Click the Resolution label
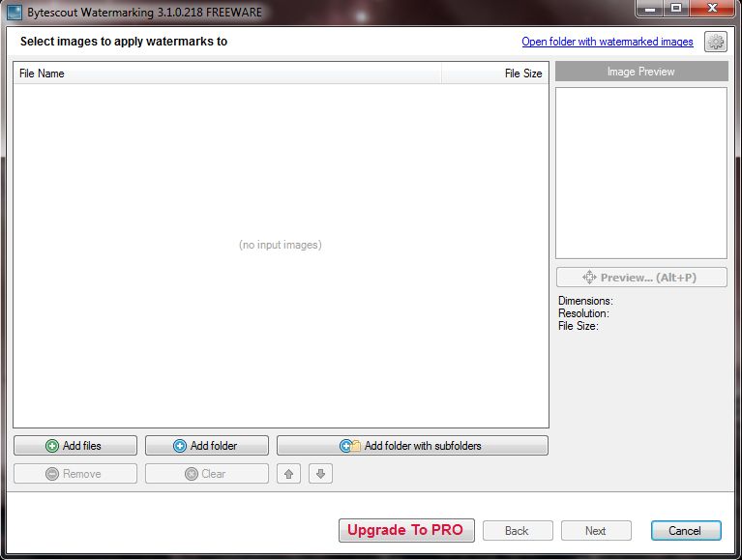 [x=583, y=313]
